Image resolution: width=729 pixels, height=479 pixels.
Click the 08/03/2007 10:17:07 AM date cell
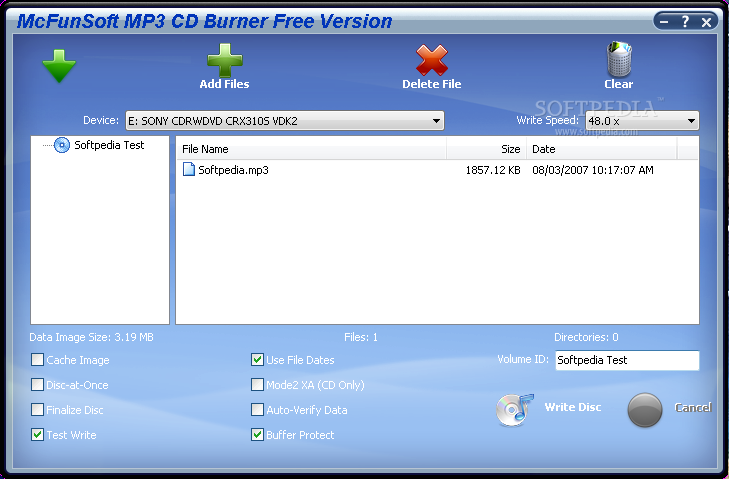[x=593, y=170]
